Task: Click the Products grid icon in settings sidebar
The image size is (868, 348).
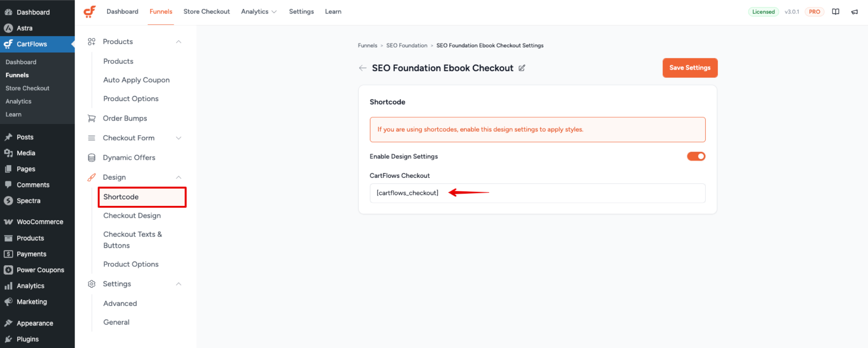Action: coord(91,42)
